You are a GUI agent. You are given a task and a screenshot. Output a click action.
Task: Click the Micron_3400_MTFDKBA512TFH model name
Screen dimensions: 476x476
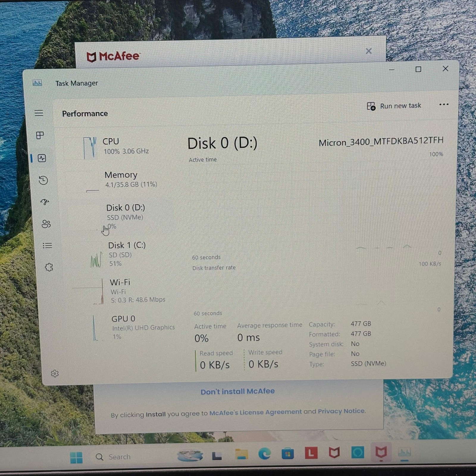[x=381, y=142]
